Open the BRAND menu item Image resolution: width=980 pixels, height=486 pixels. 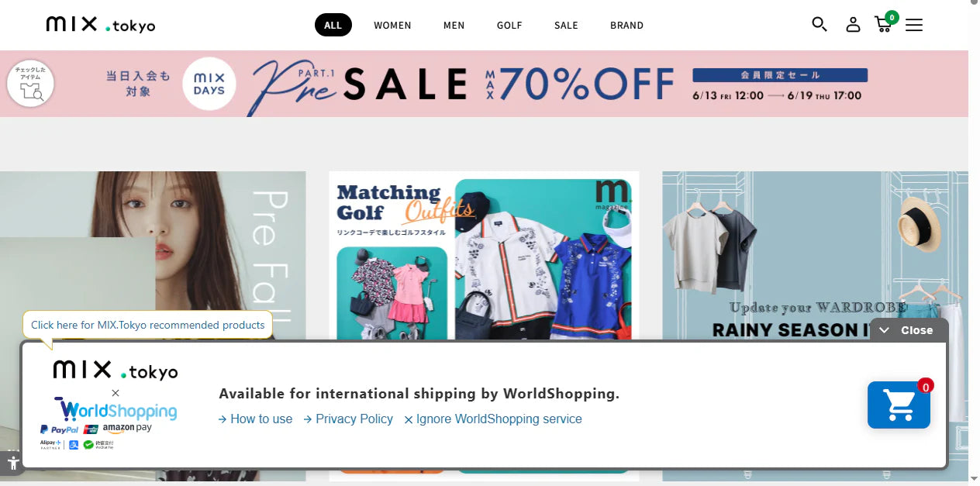pyautogui.click(x=626, y=26)
